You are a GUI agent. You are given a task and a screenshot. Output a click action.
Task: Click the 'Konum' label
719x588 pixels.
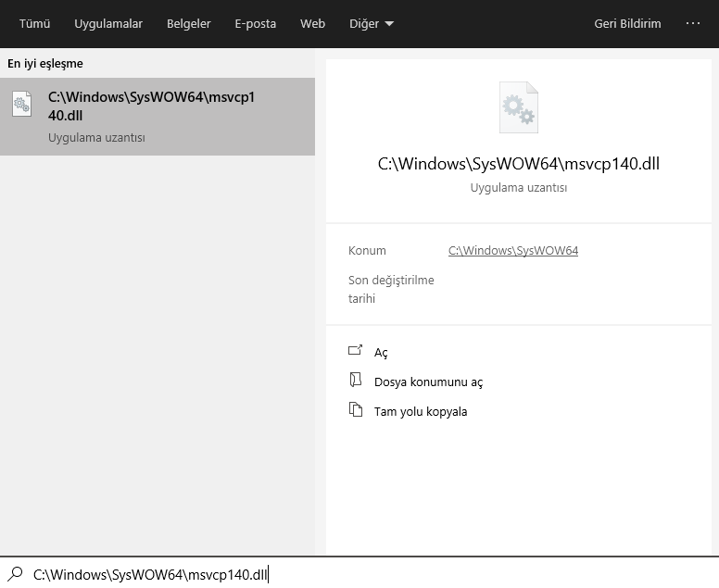367,251
